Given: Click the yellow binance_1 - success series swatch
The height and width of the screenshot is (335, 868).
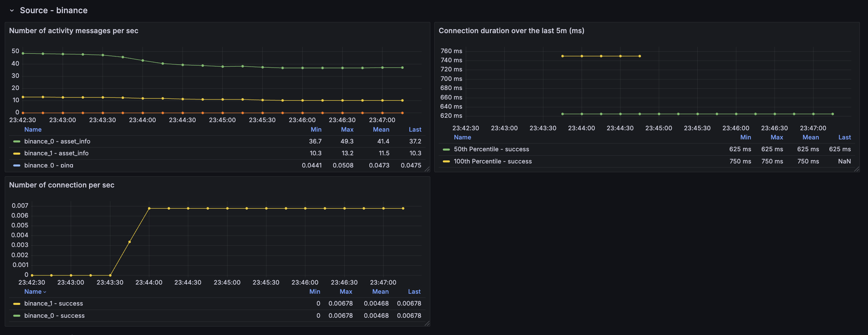Looking at the screenshot, I should (17, 304).
